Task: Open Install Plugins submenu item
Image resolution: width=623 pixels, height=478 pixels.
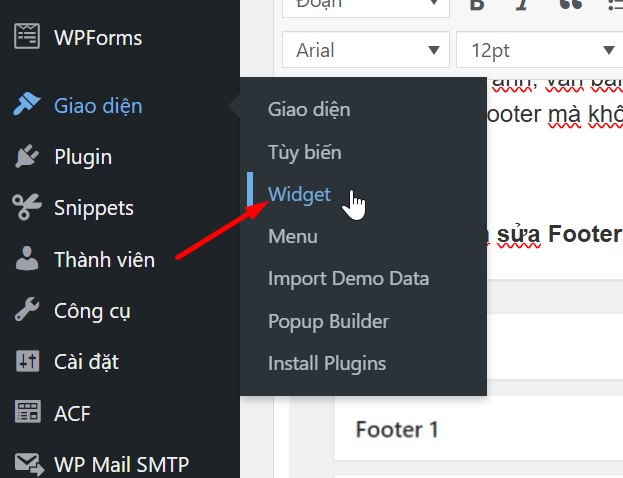Action: pyautogui.click(x=327, y=364)
